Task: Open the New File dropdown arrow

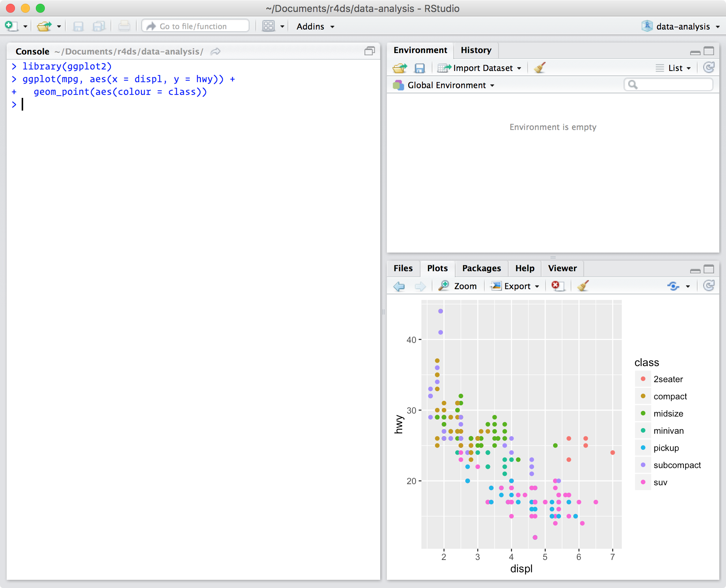Action: click(25, 27)
